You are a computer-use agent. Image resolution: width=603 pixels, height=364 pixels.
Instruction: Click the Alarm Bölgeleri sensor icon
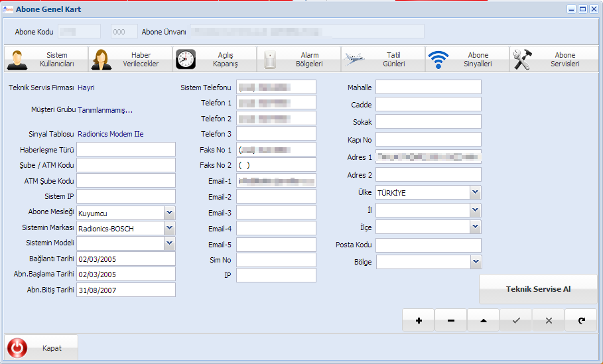point(270,60)
